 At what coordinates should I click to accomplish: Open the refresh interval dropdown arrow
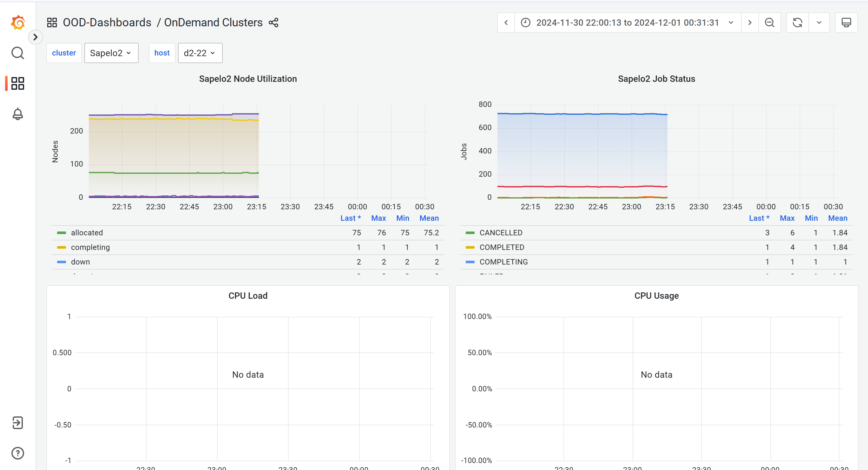click(x=819, y=23)
